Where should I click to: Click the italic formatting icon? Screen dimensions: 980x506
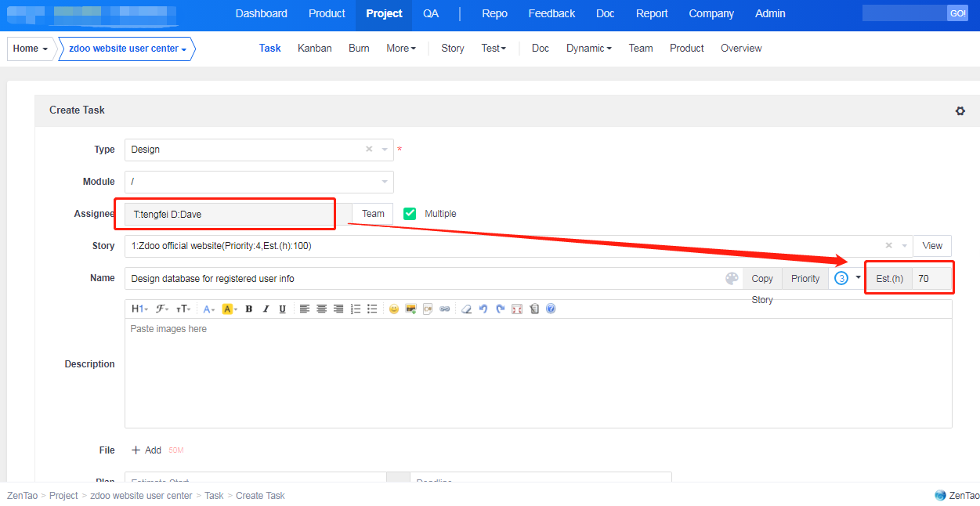pyautogui.click(x=266, y=309)
